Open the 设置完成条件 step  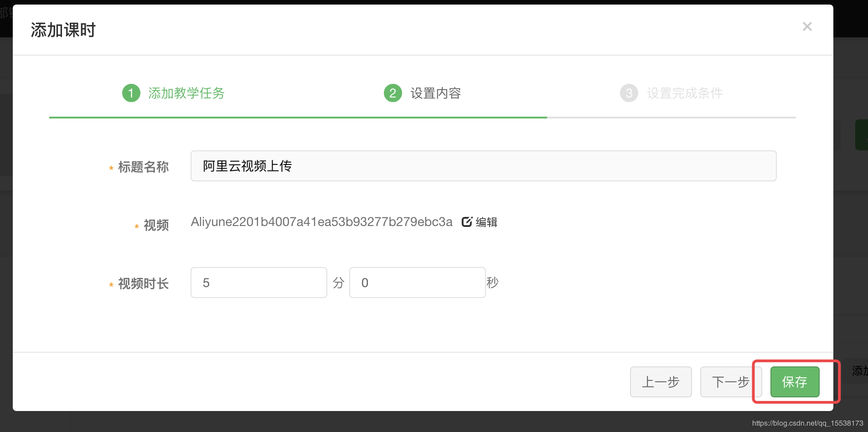(x=684, y=93)
